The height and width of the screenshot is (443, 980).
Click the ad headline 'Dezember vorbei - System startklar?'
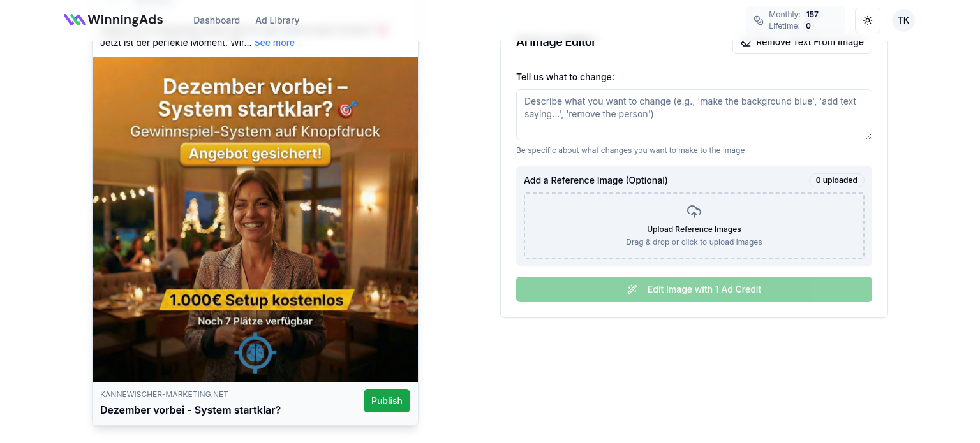pos(190,410)
